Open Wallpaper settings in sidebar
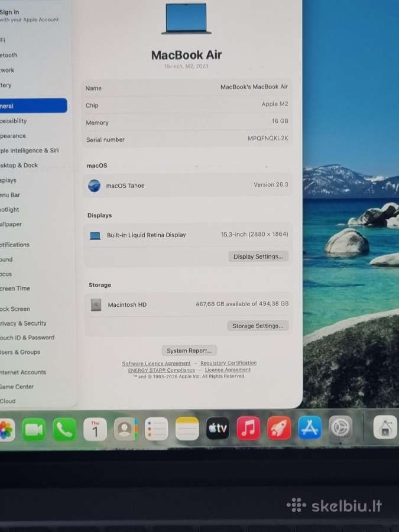The height and width of the screenshot is (532, 399). click(11, 224)
